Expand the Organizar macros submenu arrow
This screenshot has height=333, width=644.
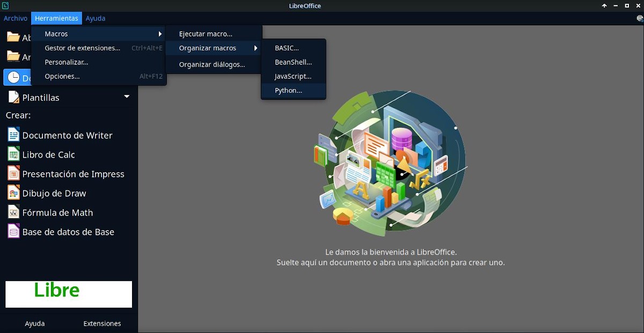(x=256, y=48)
